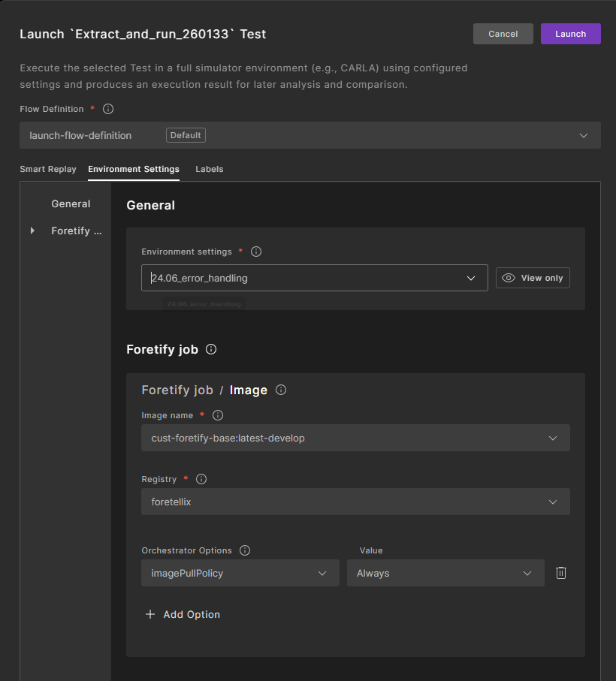Toggle the View only eye button
Screen dimensions: 616x681
point(533,278)
